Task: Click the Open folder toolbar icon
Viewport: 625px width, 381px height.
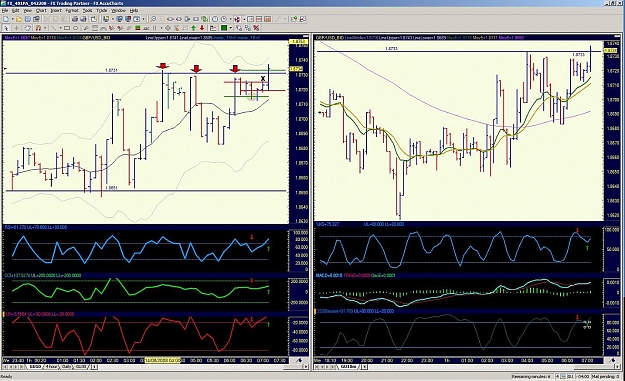Action: 19,19
